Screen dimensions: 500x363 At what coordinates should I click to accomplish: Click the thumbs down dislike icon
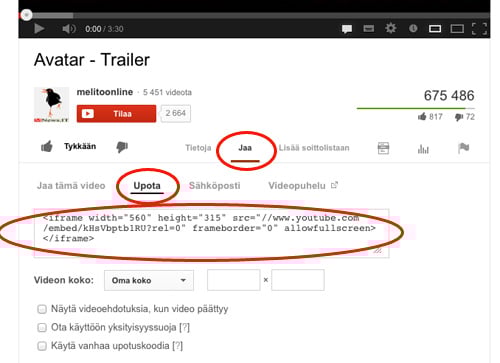pyautogui.click(x=122, y=147)
